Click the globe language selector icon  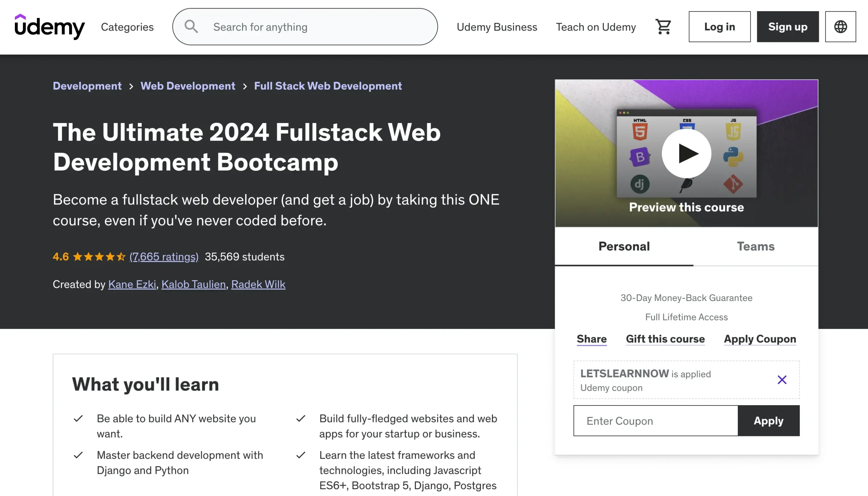[x=840, y=26]
